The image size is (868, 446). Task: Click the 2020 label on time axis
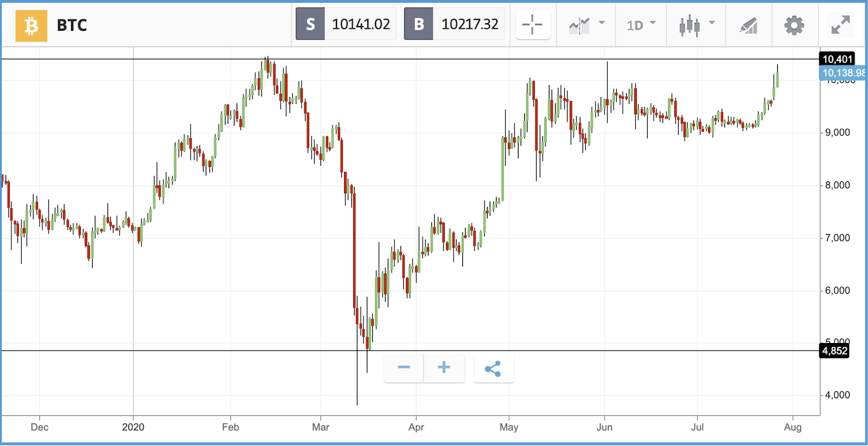(x=133, y=427)
